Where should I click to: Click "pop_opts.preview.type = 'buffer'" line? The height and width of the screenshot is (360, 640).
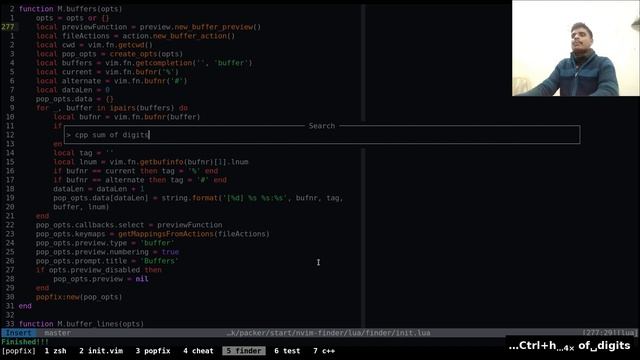coord(105,242)
